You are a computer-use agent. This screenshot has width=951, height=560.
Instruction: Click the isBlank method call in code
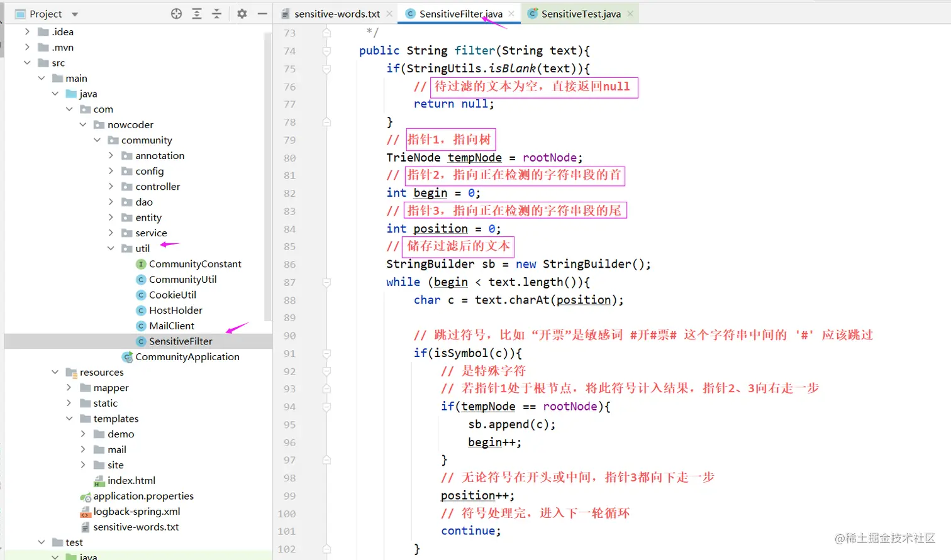point(512,69)
